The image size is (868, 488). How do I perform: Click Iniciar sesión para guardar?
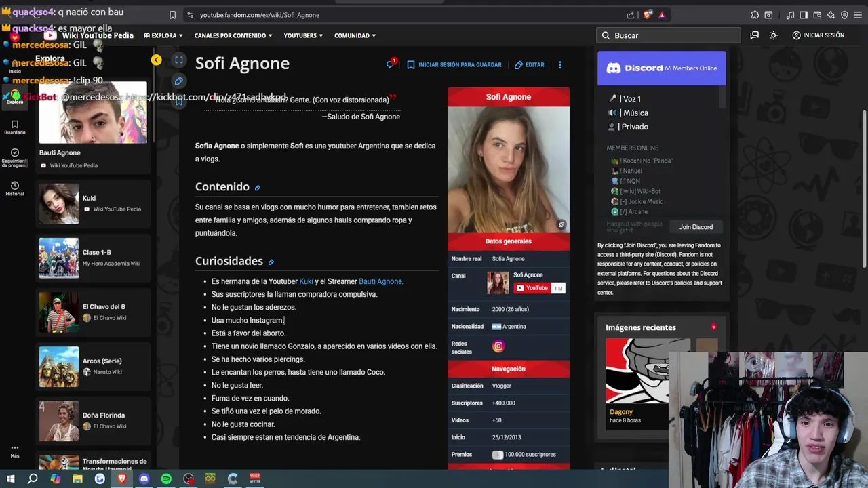click(x=454, y=65)
